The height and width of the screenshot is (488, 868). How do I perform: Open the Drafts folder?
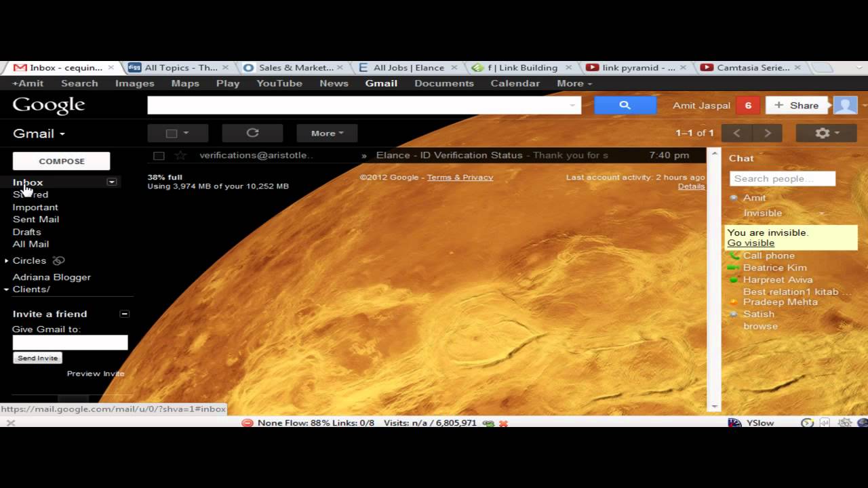(27, 232)
